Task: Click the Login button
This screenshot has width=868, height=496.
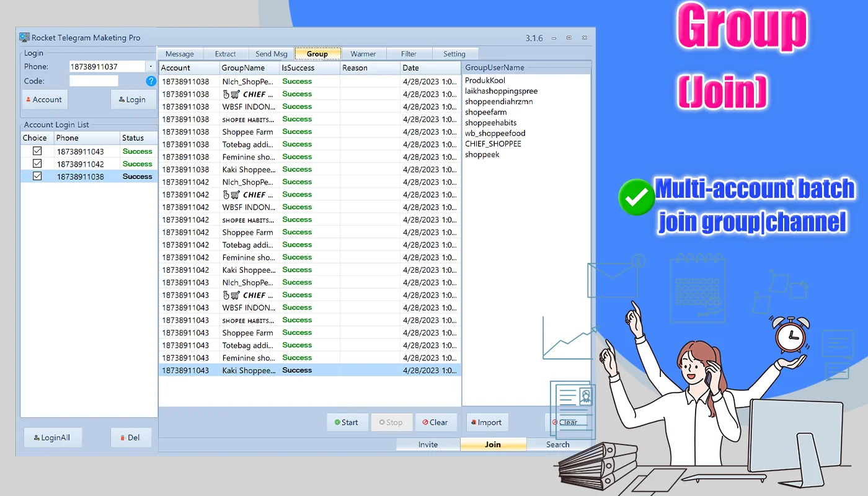Action: (133, 99)
